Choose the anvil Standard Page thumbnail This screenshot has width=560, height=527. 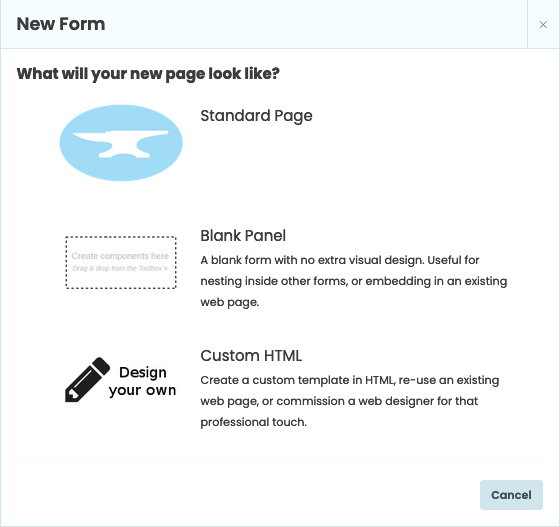[x=121, y=143]
